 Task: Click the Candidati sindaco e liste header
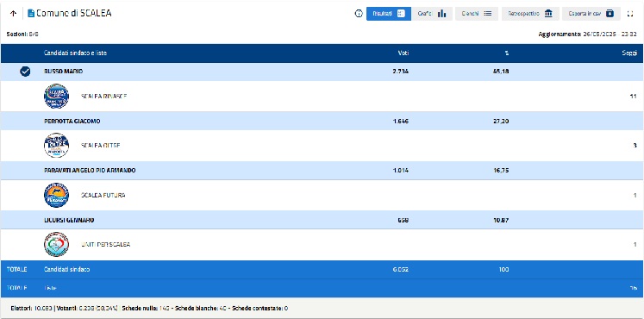(76, 53)
